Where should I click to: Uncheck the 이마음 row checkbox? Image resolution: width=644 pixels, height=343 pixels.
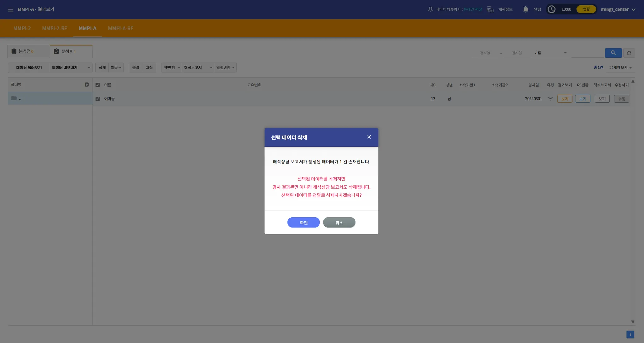(97, 99)
